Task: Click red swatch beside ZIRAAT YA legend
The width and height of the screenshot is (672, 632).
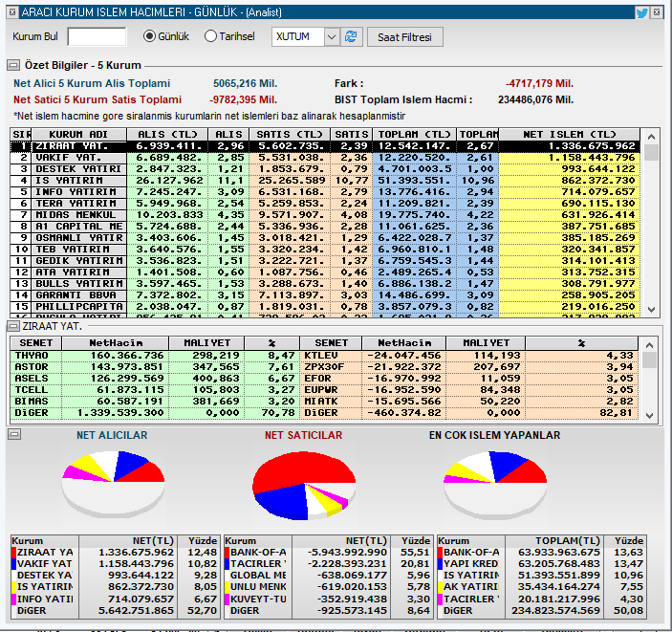Action: click(13, 553)
